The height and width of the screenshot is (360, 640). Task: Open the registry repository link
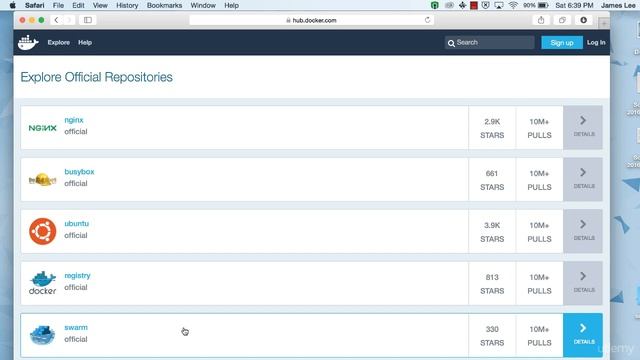point(77,276)
